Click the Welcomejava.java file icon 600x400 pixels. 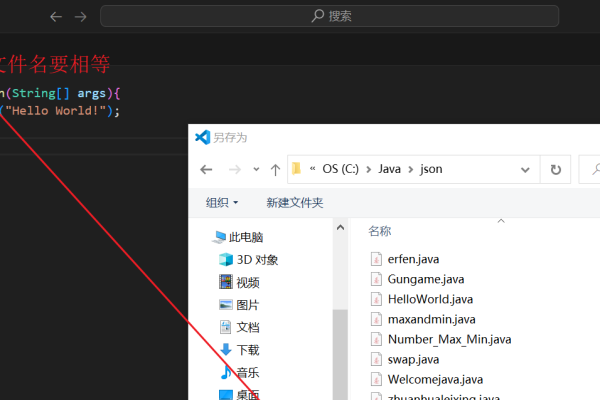(x=376, y=379)
